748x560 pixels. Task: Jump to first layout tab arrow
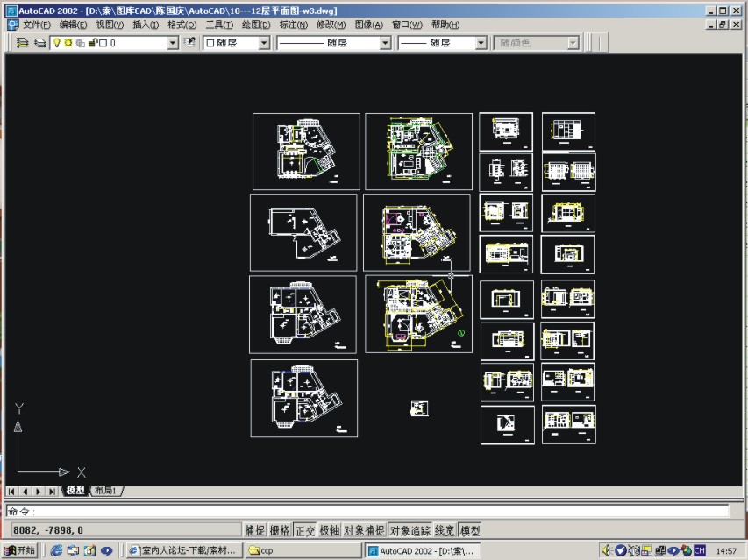(12, 491)
